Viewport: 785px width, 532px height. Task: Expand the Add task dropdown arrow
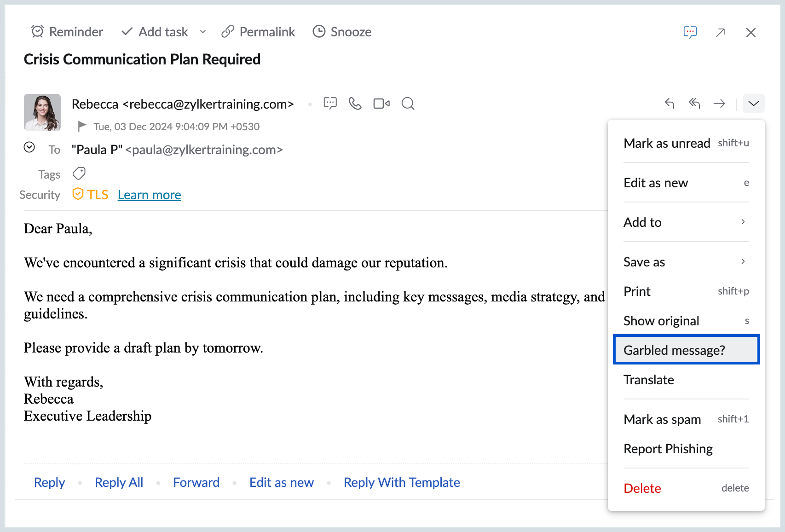point(203,32)
